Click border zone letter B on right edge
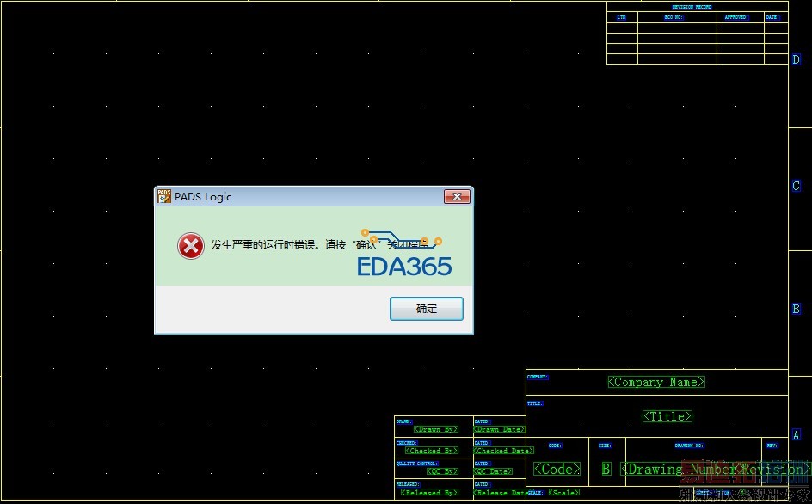Image resolution: width=812 pixels, height=504 pixels. [x=796, y=309]
